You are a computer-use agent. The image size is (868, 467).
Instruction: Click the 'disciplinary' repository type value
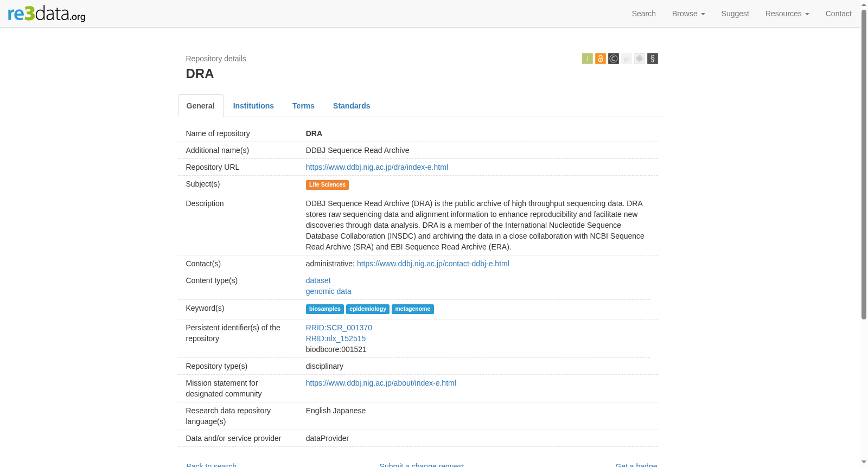pos(324,366)
